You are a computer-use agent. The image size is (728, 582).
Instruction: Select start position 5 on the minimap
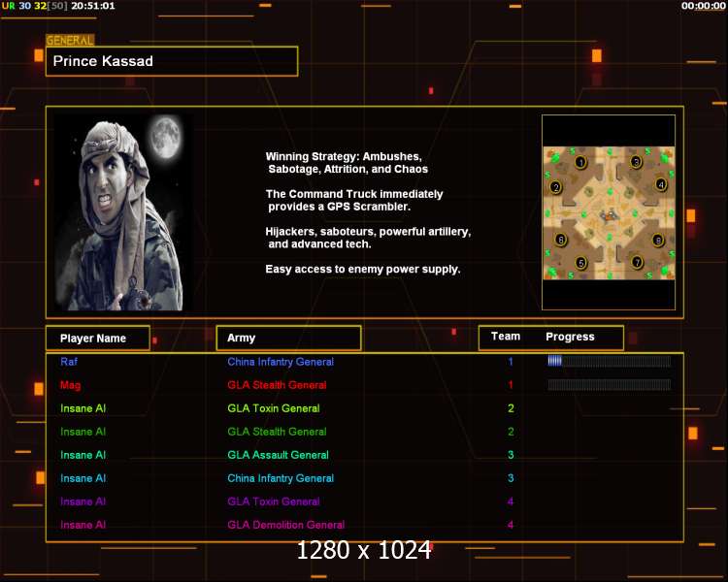580,262
